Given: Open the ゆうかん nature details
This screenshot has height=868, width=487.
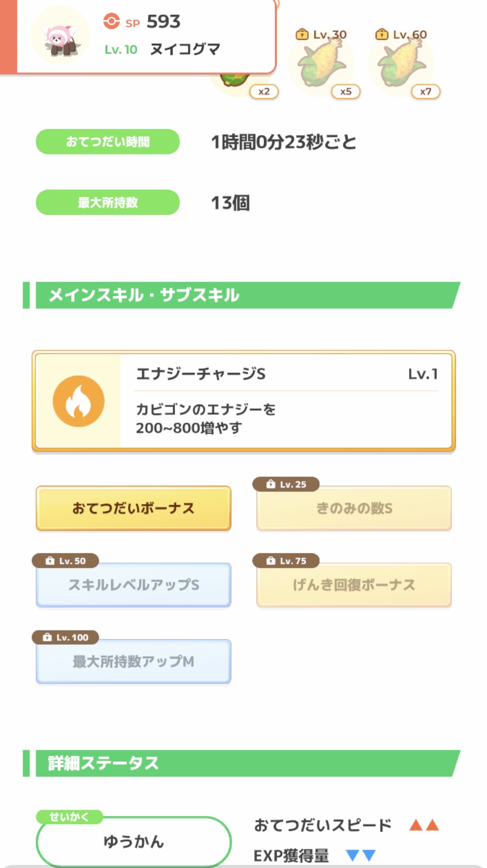Looking at the screenshot, I should [x=133, y=841].
